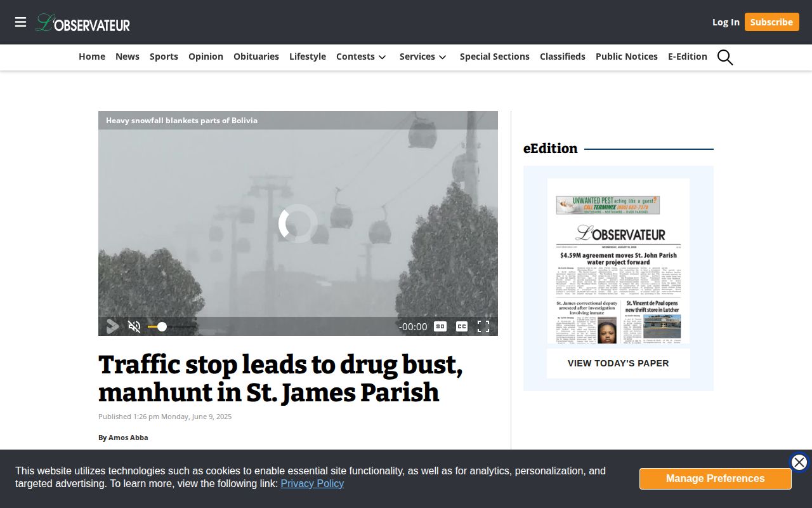Unmute the video with the speaker icon

point(134,326)
